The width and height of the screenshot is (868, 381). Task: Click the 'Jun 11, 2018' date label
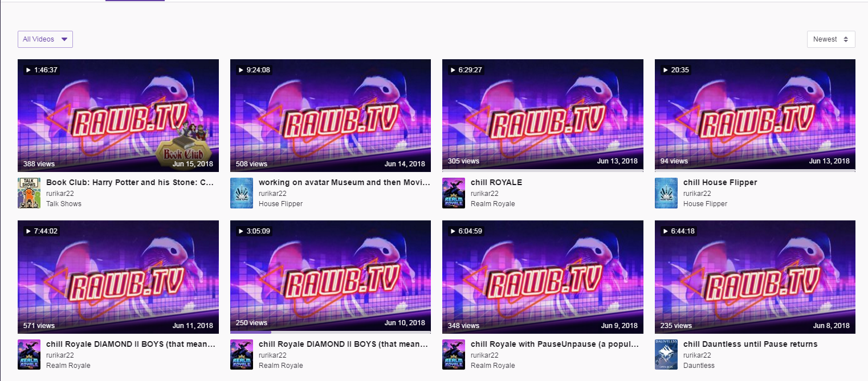tap(193, 326)
